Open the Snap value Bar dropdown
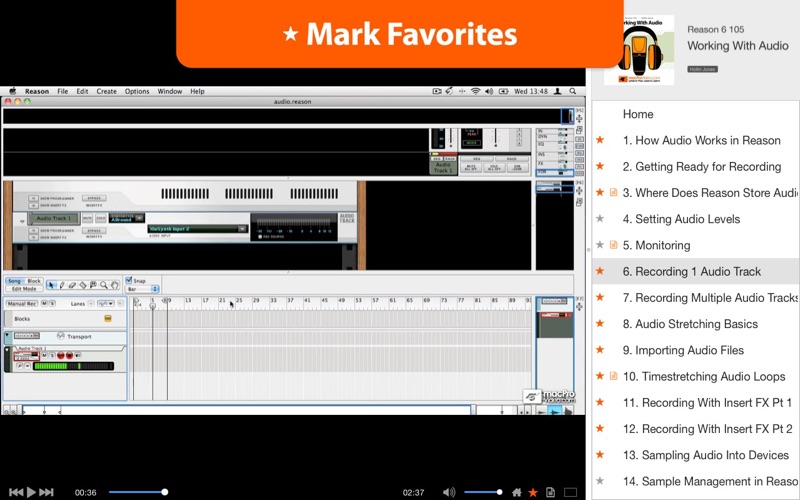Screen dimensions: 800x500 tap(142, 289)
